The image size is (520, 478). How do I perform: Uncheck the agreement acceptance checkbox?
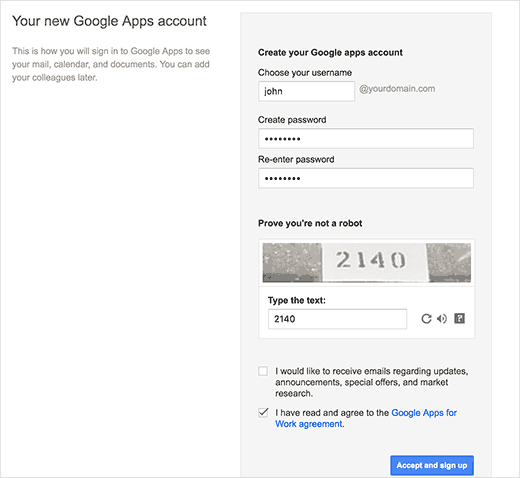point(263,413)
